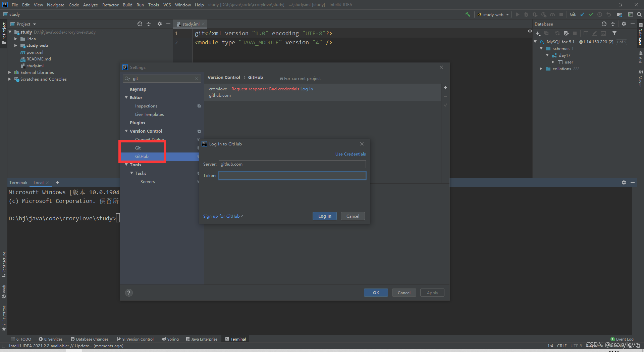Viewport: 644px width, 352px height.
Task: Expand study_web module folder
Action: click(16, 46)
